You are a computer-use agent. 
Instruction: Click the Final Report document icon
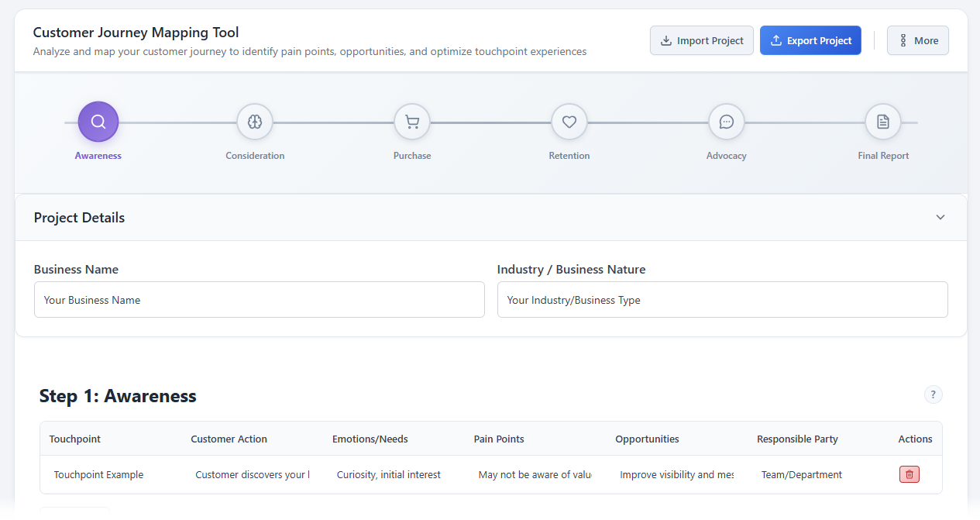882,121
